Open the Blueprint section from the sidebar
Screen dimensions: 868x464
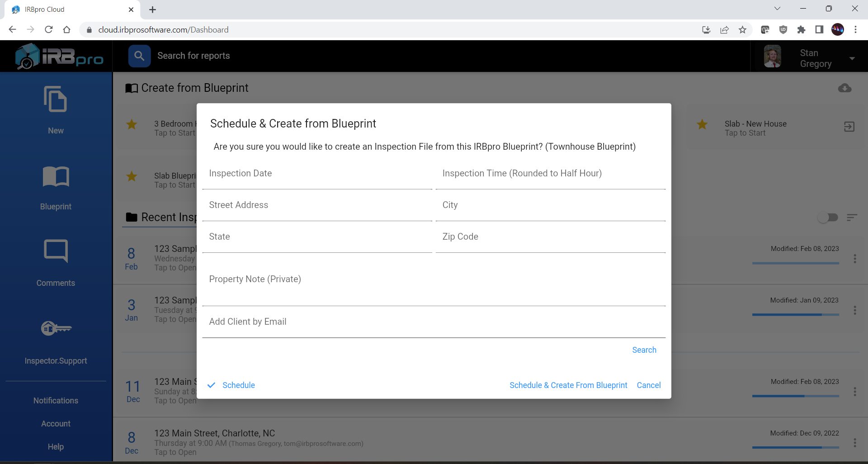(x=55, y=177)
